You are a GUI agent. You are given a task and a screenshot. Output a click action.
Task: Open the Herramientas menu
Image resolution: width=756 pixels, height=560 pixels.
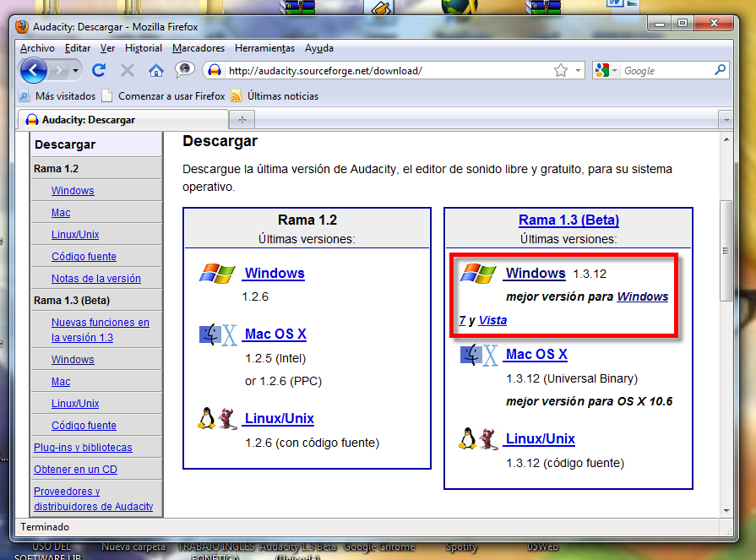click(264, 48)
